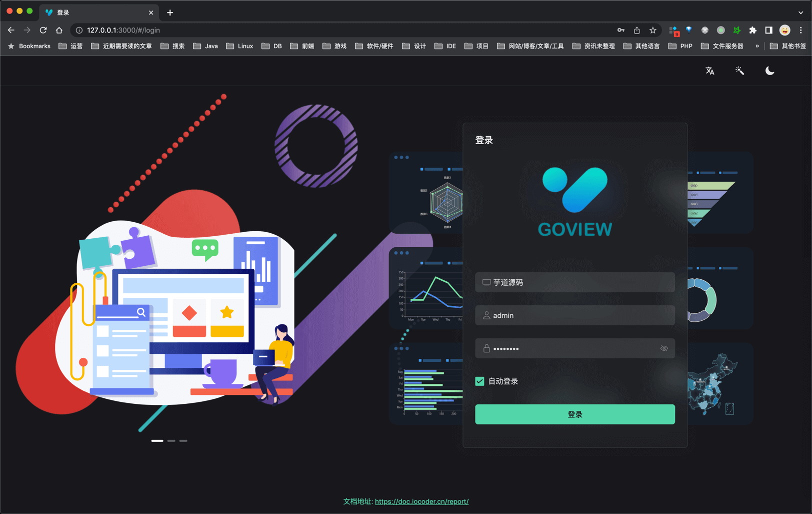Image resolution: width=812 pixels, height=514 pixels.
Task: Click into the admin username field
Action: (575, 315)
